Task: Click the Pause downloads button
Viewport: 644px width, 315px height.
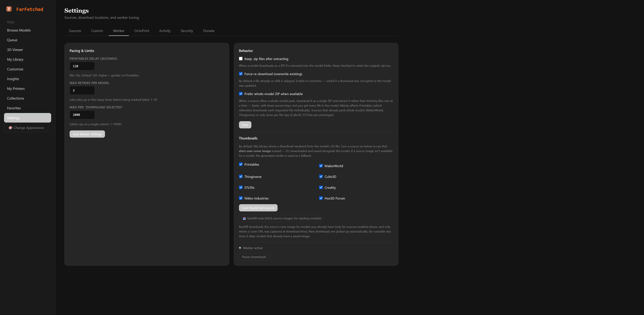Action: [x=254, y=257]
